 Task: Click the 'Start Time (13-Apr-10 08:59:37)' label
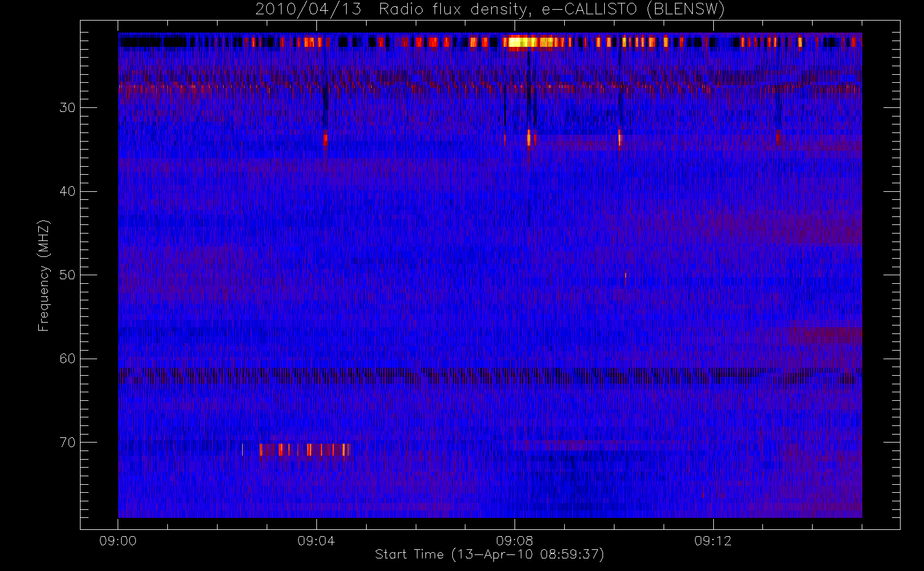489,554
